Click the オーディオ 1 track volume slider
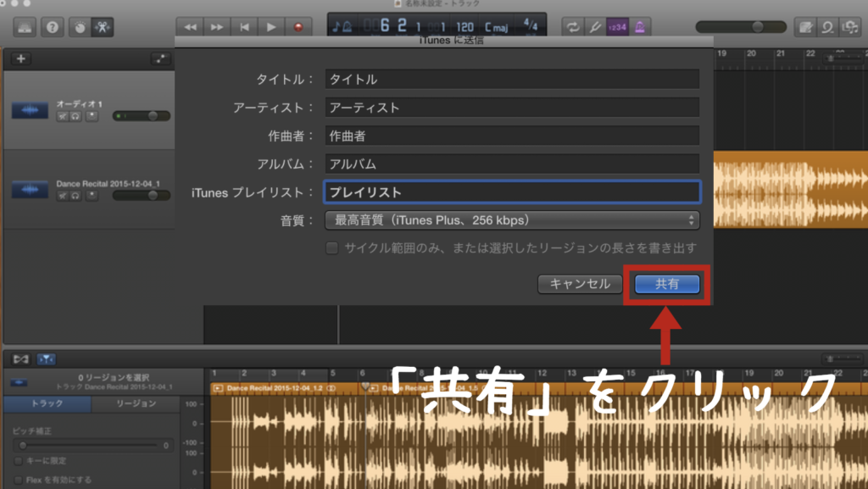The image size is (868, 489). point(142,115)
